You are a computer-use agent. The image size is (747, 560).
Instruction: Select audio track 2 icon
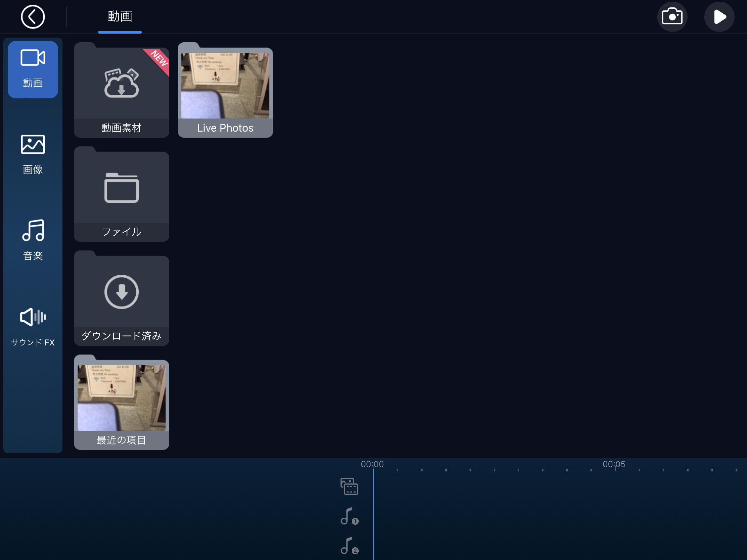(x=349, y=546)
